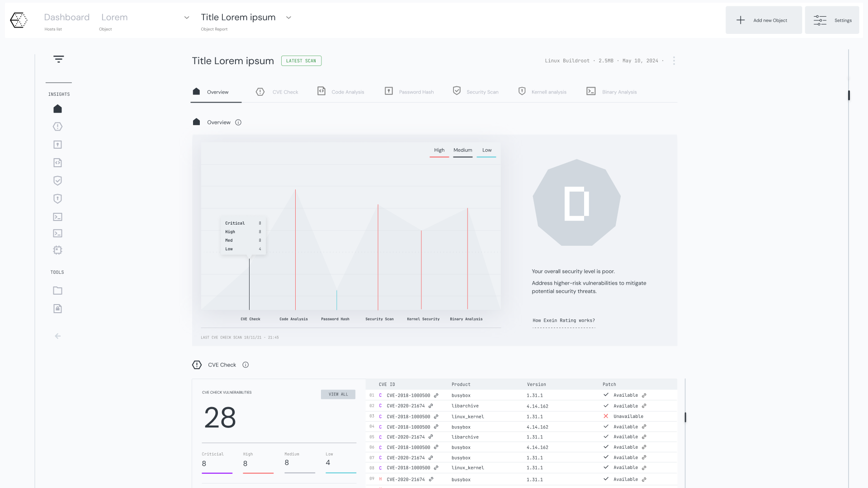Viewport: 868px width, 488px height.
Task: Open patch link icon in row 09
Action: [x=644, y=479]
